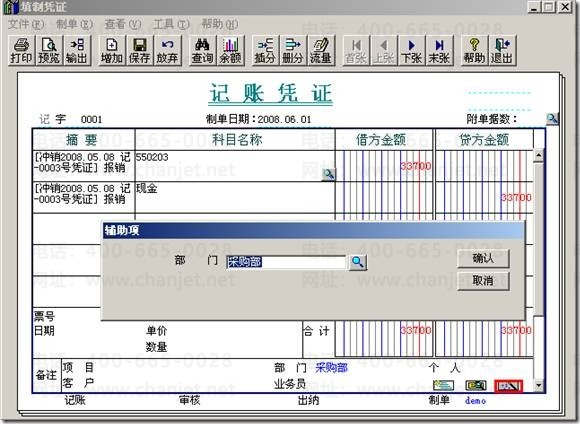
Task: Open the 文件 menu
Action: click(26, 24)
